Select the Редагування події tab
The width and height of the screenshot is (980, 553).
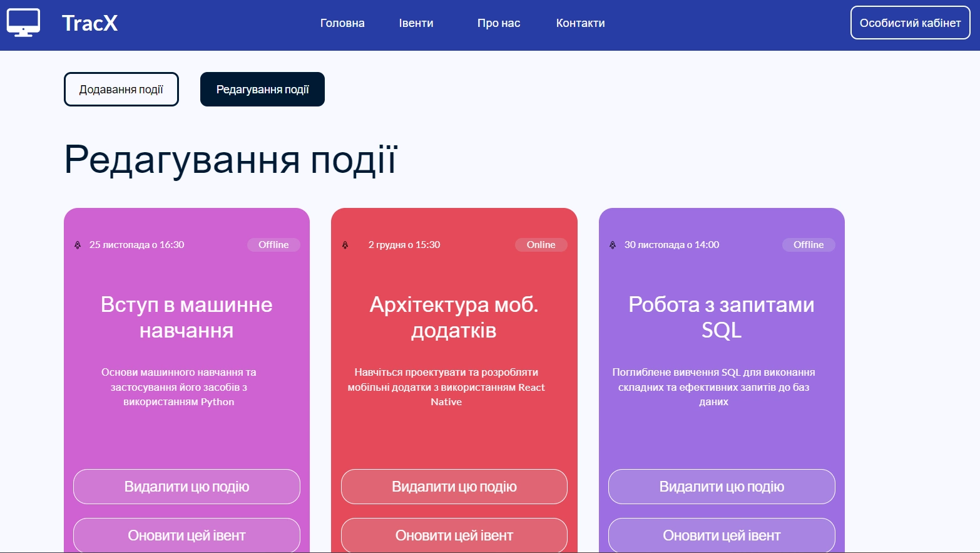click(x=262, y=89)
